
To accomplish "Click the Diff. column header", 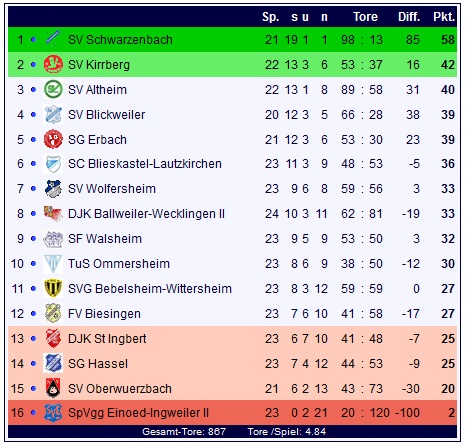I will pyautogui.click(x=409, y=17).
